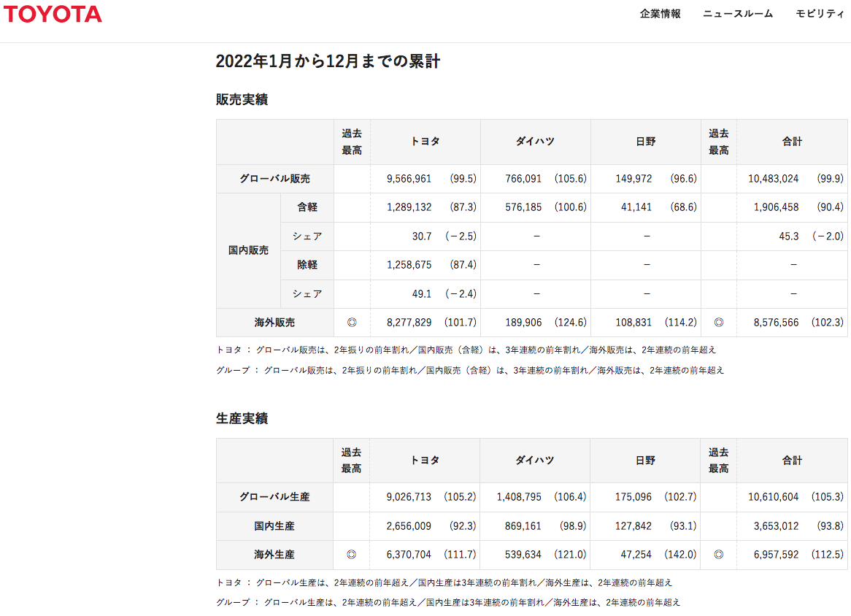This screenshot has height=616, width=851.
Task: Click the record-high mark beside Toyota 海外生産
Action: coord(351,555)
